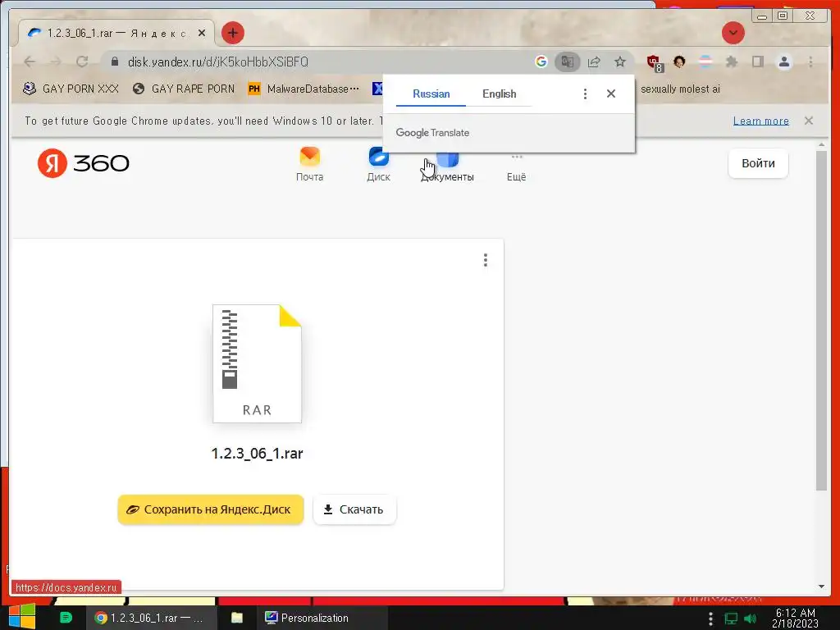Go back to the previous page

click(30, 62)
